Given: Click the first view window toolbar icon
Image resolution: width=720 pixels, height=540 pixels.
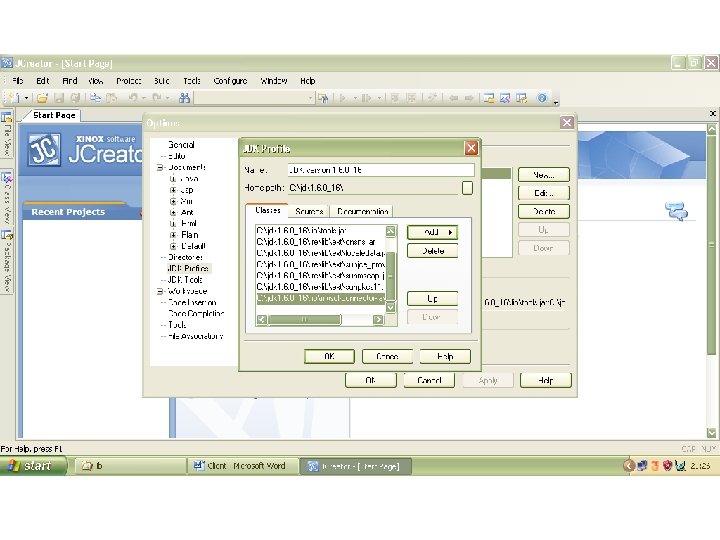Looking at the screenshot, I should (x=489, y=98).
